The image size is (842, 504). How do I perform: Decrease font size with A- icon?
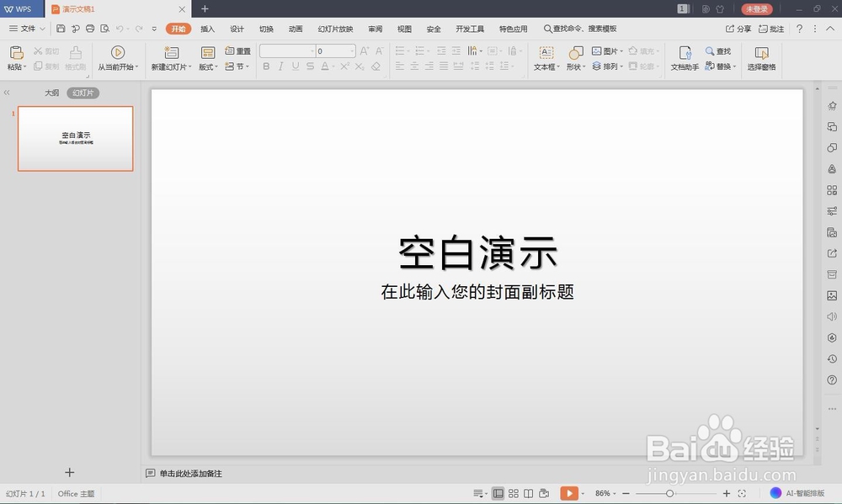(x=379, y=51)
